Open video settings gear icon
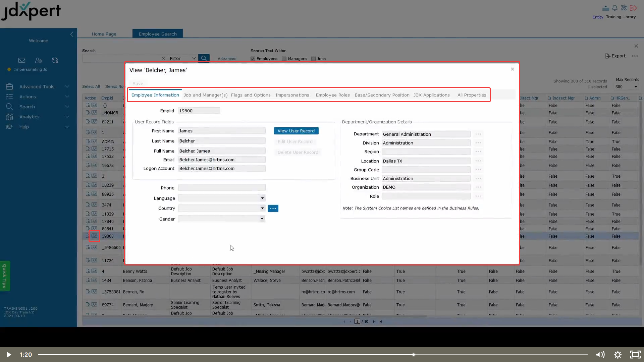This screenshot has width=644, height=362. [618, 355]
